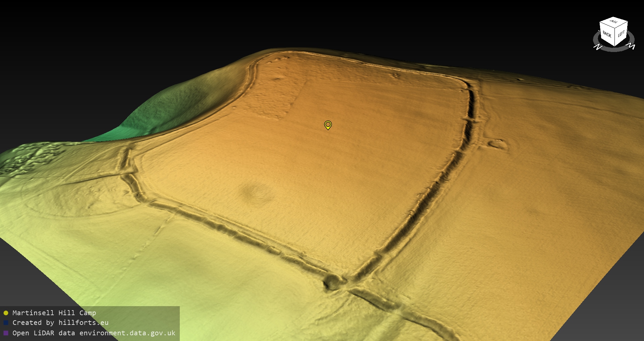The image size is (644, 341).
Task: Click the dark blue square legend swatch
Action: (x=6, y=323)
